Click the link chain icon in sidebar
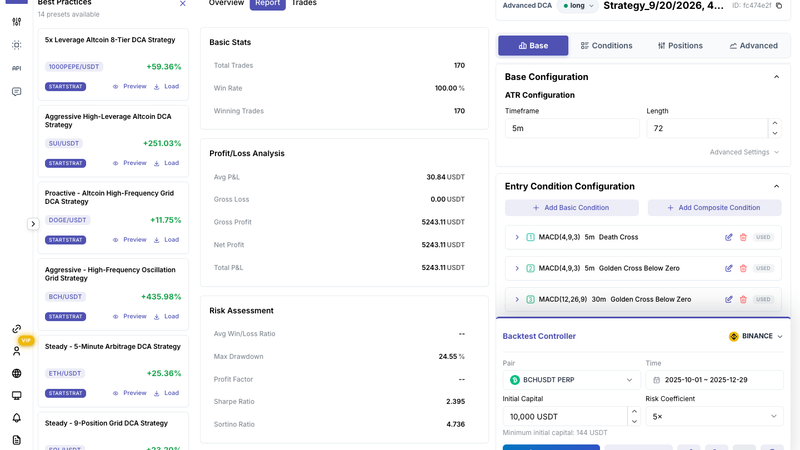 [16, 329]
